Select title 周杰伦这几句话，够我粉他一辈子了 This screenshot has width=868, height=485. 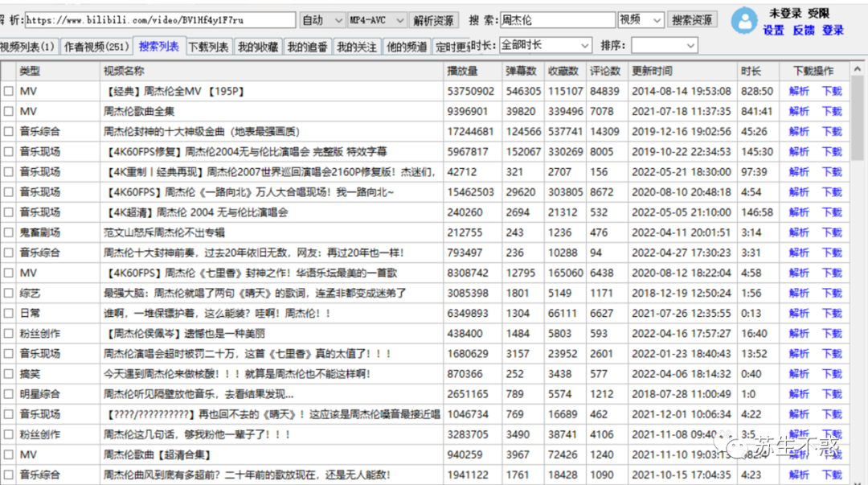click(197, 434)
